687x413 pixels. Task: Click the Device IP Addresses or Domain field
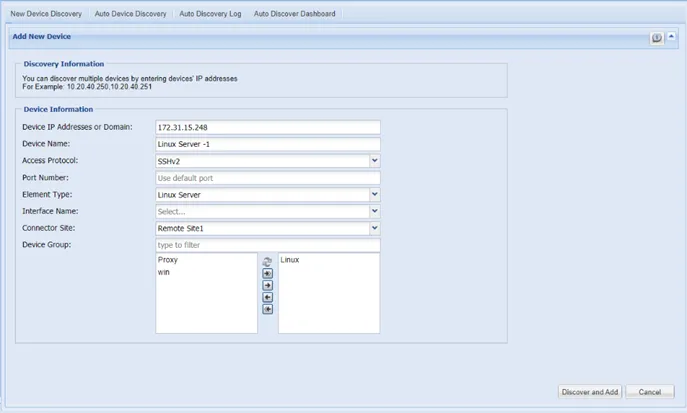point(268,127)
